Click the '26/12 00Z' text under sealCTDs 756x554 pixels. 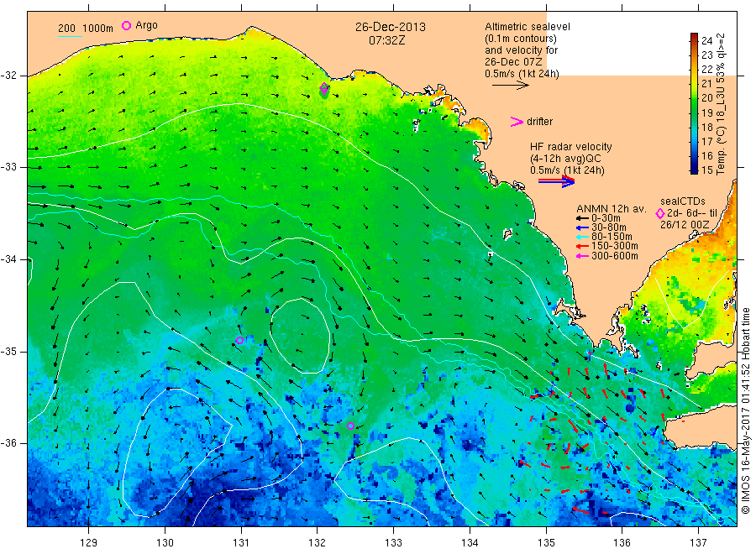tap(684, 225)
